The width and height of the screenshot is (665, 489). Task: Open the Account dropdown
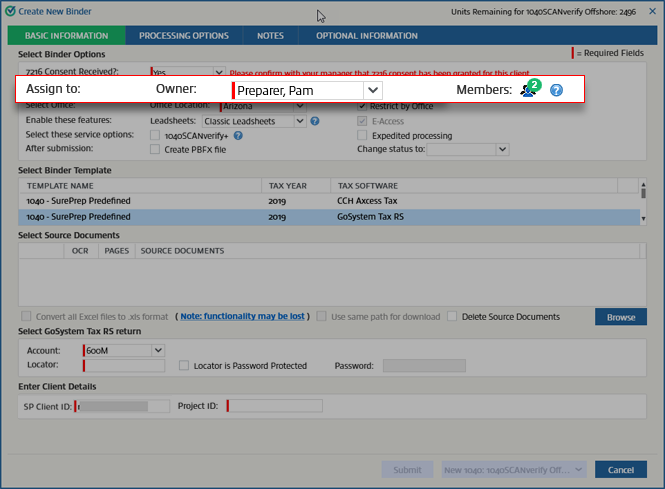[158, 351]
